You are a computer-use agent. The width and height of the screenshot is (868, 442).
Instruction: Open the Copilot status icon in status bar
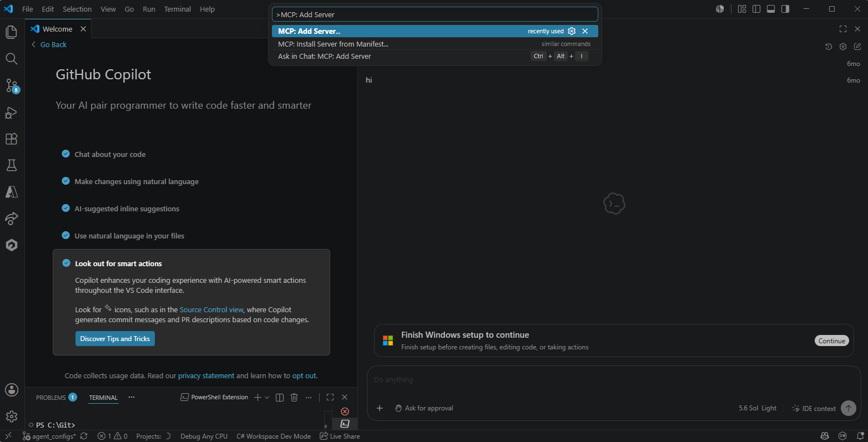825,436
